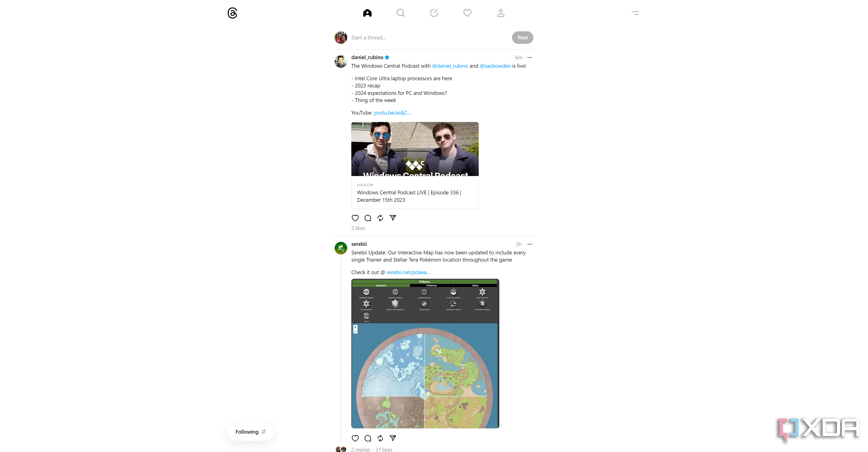Open more options on serebii's post
The width and height of the screenshot is (868, 452).
(530, 244)
